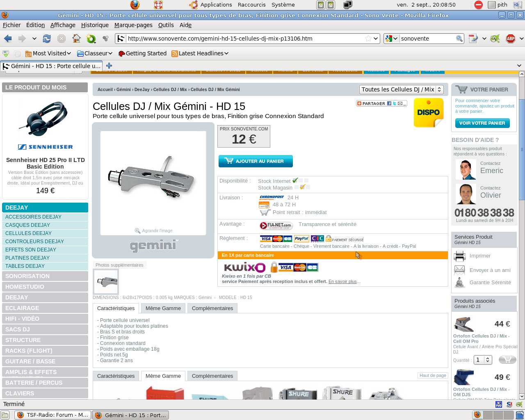
Task: Open Toutes les Cellules DJ / Mix selector
Action: 402,89
